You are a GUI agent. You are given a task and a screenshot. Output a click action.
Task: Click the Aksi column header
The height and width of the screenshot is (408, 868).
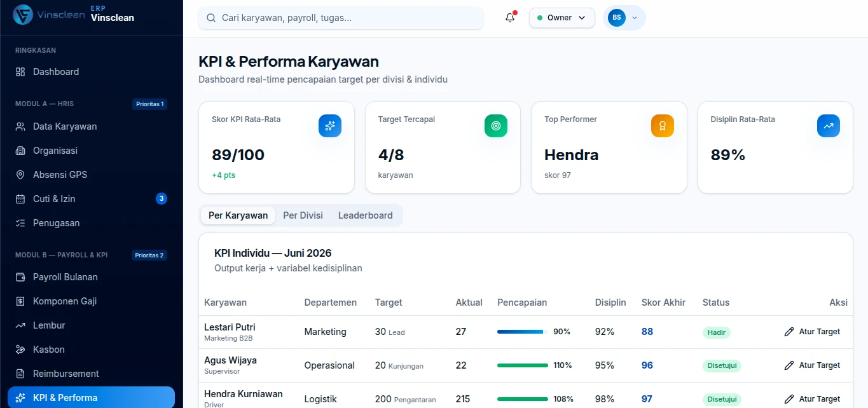pos(838,303)
